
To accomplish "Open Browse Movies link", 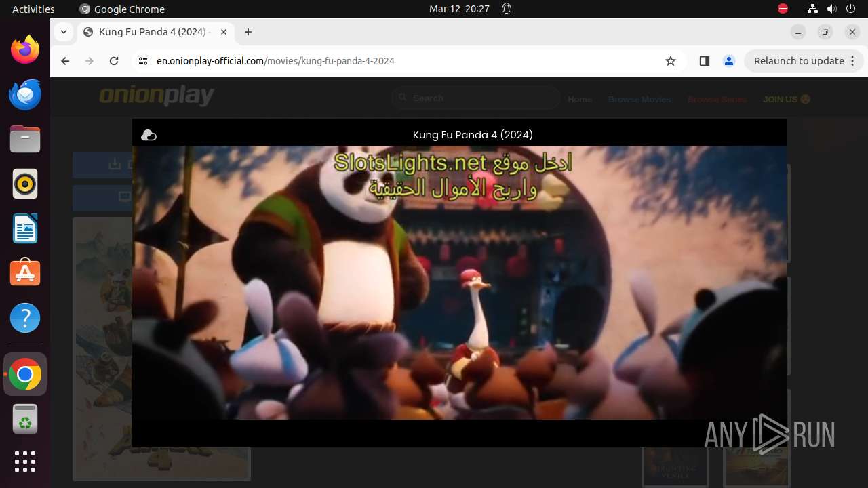I will click(639, 99).
